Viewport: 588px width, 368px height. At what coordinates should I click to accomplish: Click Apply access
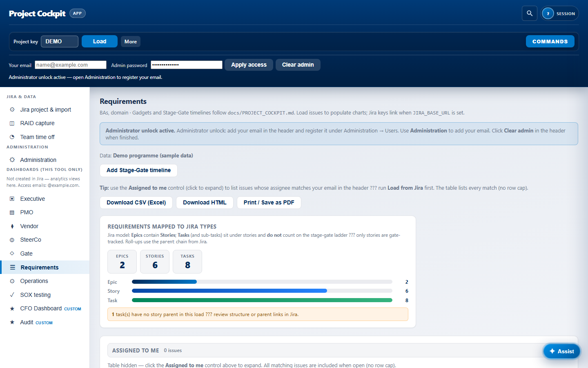(249, 65)
